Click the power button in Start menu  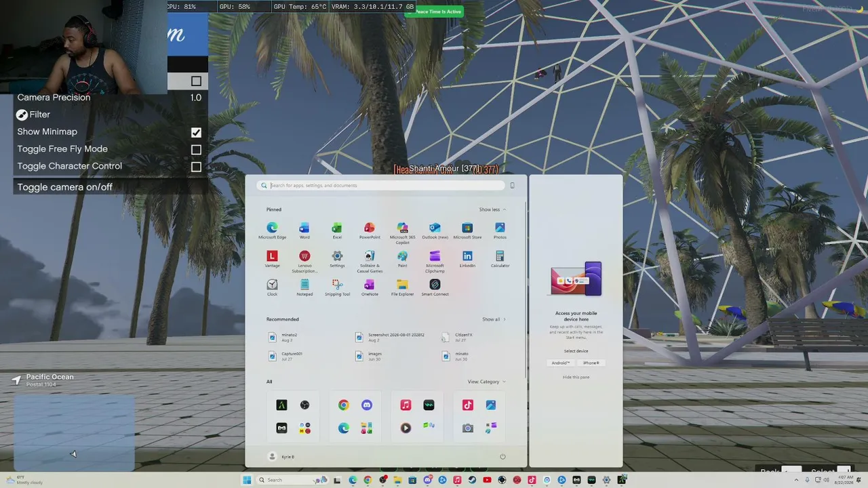(x=502, y=457)
